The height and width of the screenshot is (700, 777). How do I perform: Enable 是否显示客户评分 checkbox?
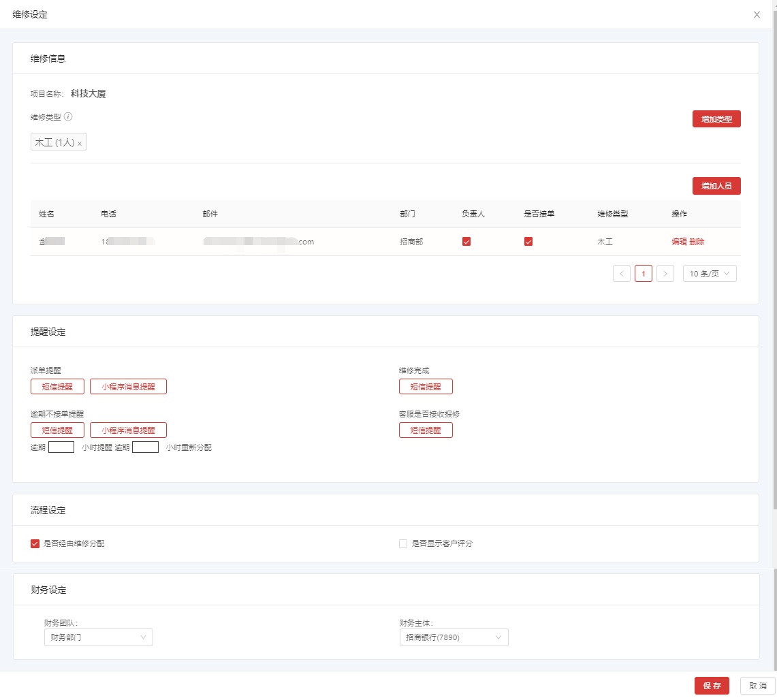click(403, 543)
